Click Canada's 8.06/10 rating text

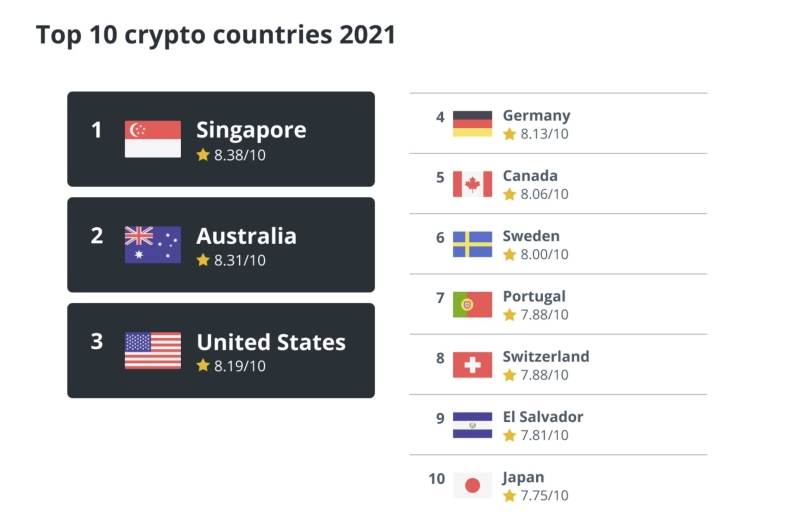click(544, 194)
